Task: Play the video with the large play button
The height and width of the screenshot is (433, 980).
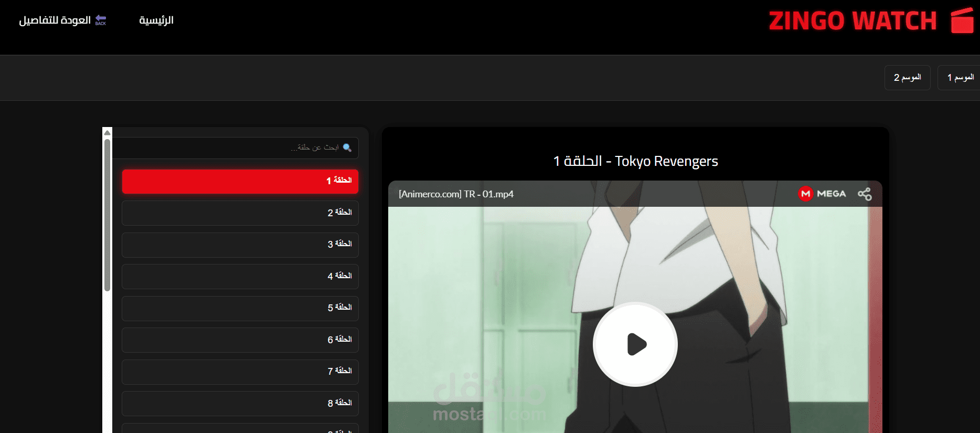Action: click(635, 344)
